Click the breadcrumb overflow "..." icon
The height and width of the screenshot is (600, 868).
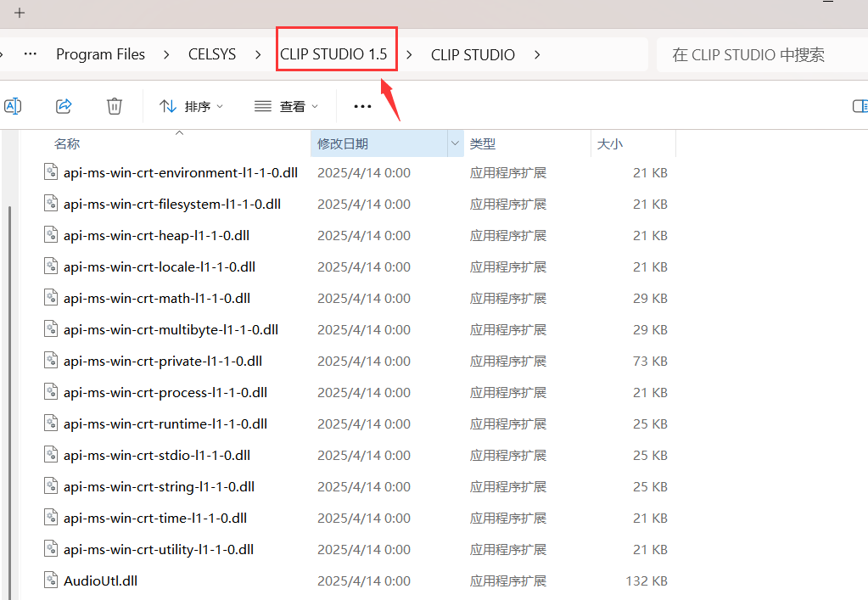tap(31, 53)
